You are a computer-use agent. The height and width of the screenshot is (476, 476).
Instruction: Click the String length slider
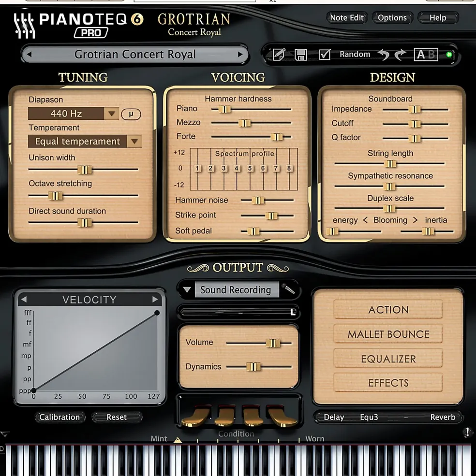[389, 164]
